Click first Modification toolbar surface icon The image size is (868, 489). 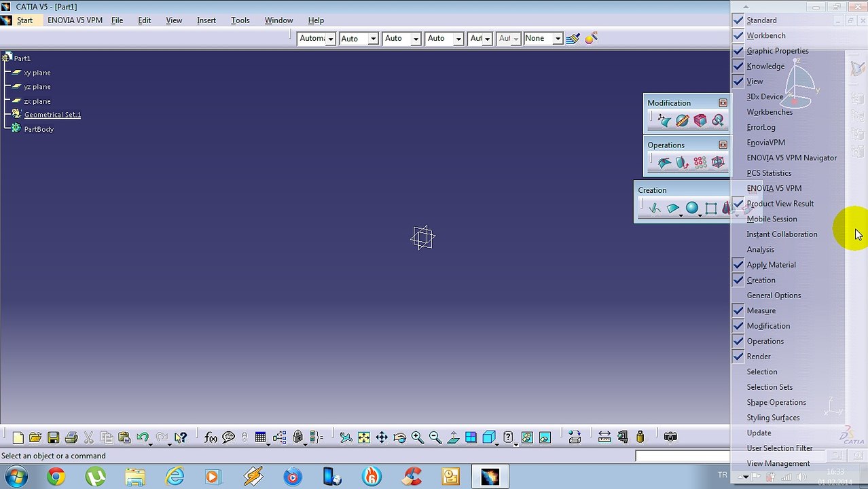pos(665,121)
